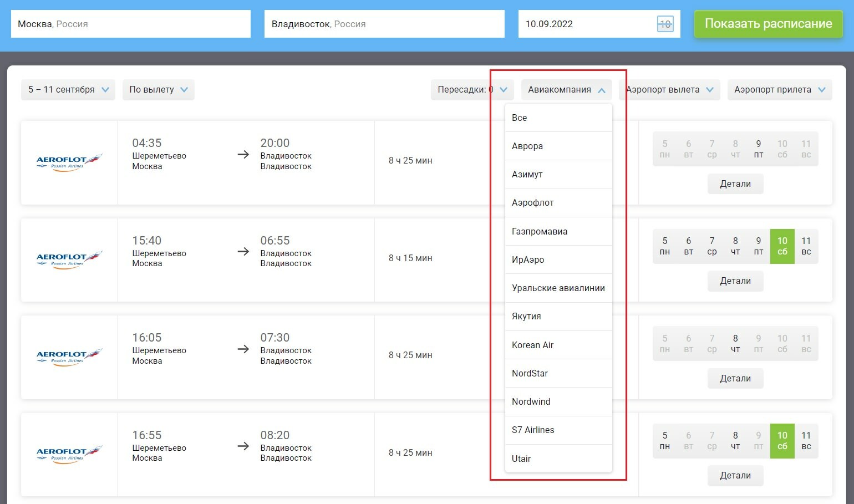Open 'Детали' for the 15:40 flight
This screenshot has width=854, height=504.
coord(735,281)
